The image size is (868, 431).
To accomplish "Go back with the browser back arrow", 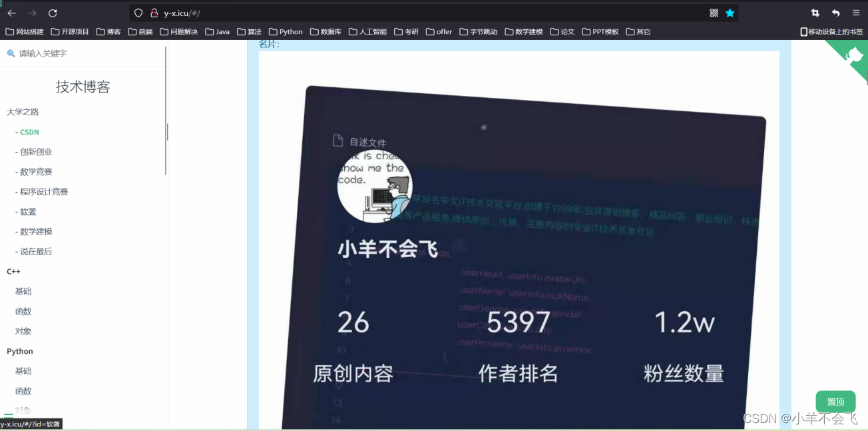I will point(11,13).
